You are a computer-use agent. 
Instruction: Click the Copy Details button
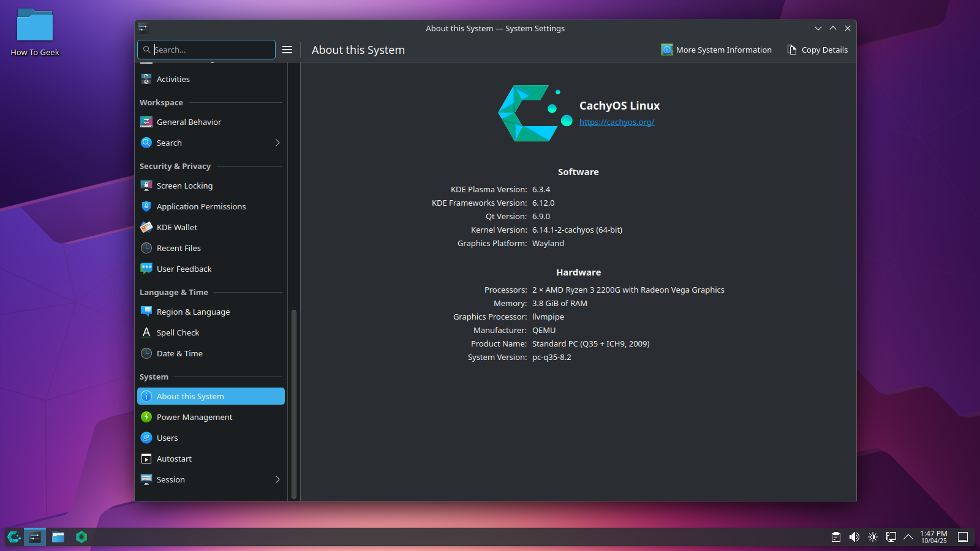817,50
